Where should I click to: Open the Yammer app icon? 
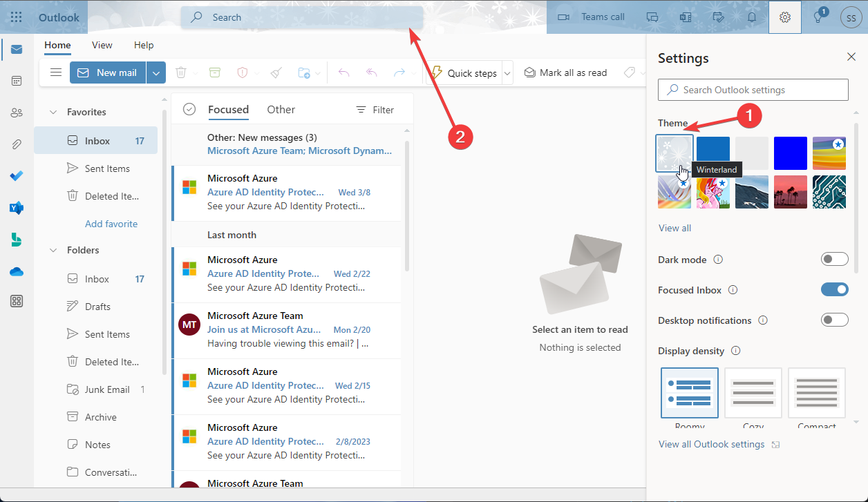(x=17, y=208)
